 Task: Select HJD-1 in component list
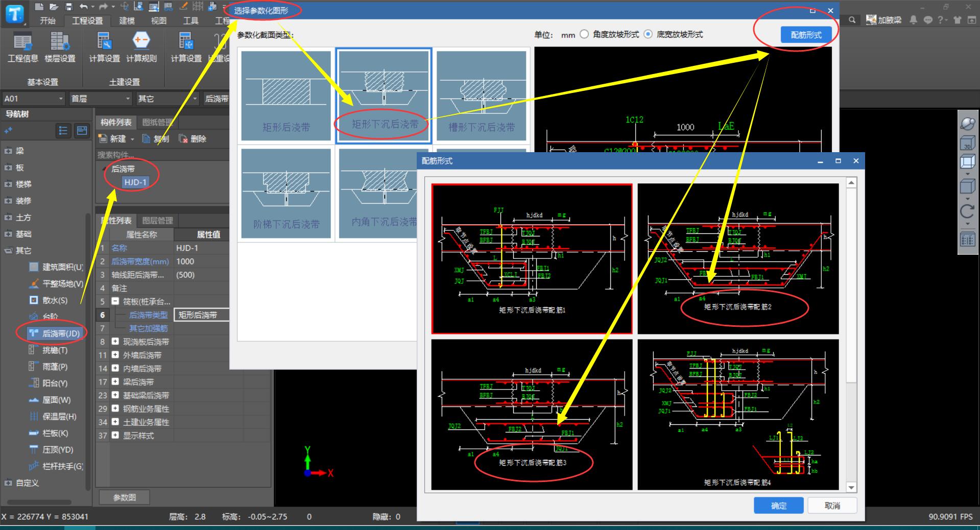135,182
